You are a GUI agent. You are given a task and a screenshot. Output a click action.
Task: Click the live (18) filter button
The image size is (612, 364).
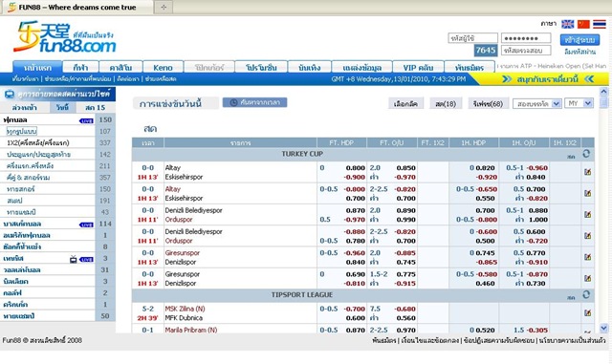click(x=446, y=104)
